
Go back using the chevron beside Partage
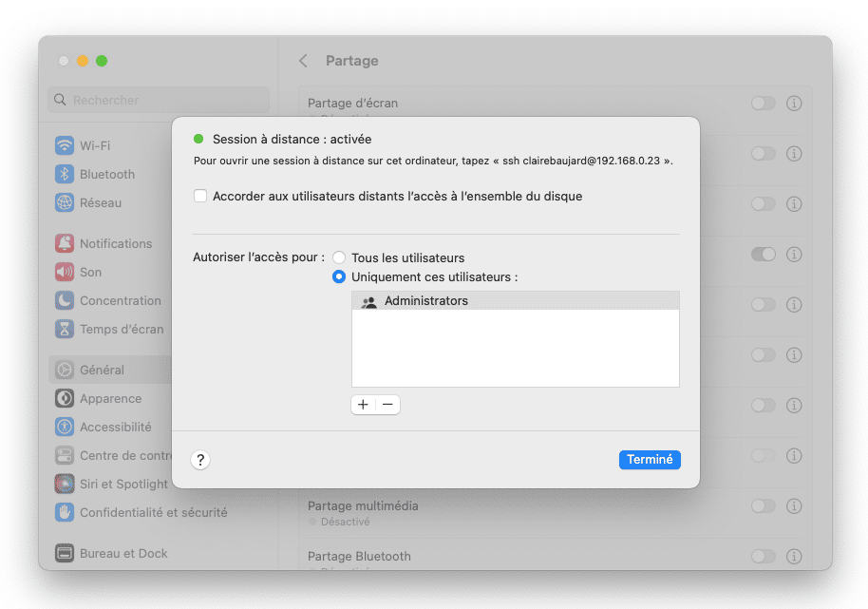click(x=304, y=61)
